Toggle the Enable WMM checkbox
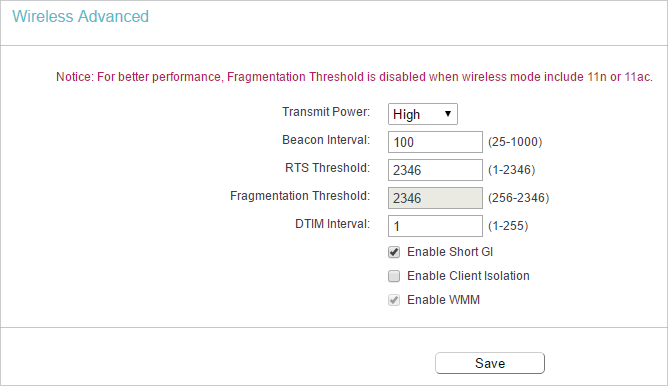 [394, 300]
